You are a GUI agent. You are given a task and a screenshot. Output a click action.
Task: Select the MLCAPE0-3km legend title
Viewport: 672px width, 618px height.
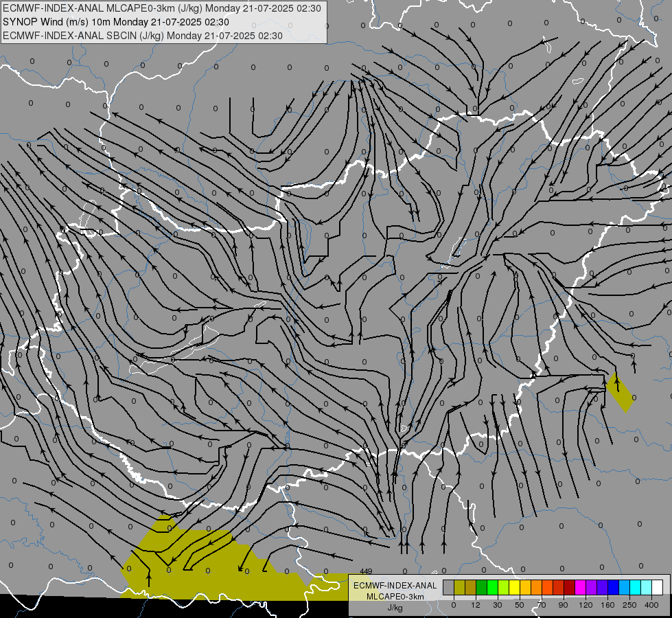click(395, 597)
